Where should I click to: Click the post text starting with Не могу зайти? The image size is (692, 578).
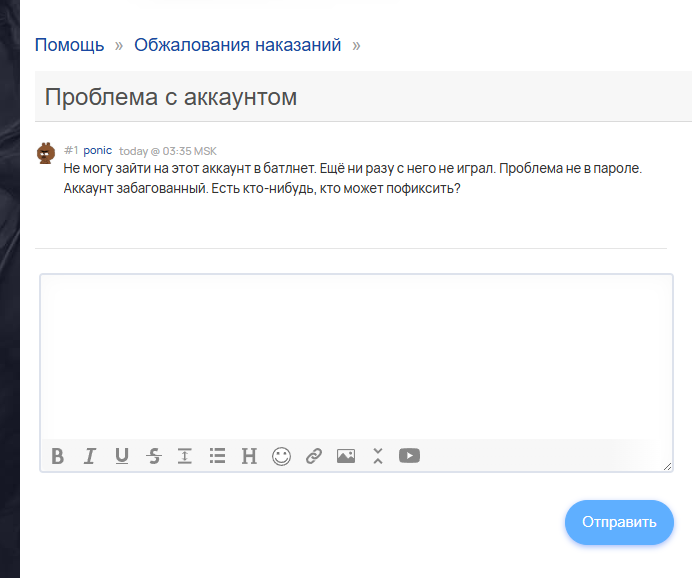[x=352, y=178]
